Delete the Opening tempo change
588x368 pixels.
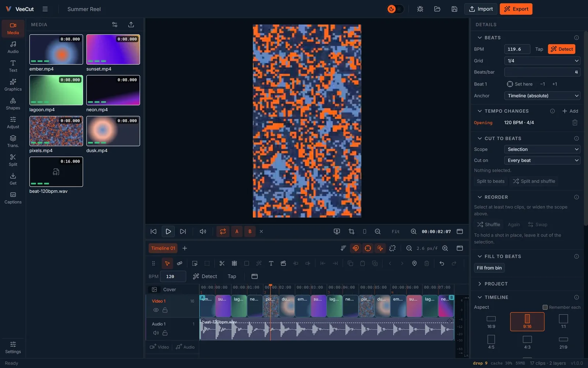pyautogui.click(x=575, y=123)
